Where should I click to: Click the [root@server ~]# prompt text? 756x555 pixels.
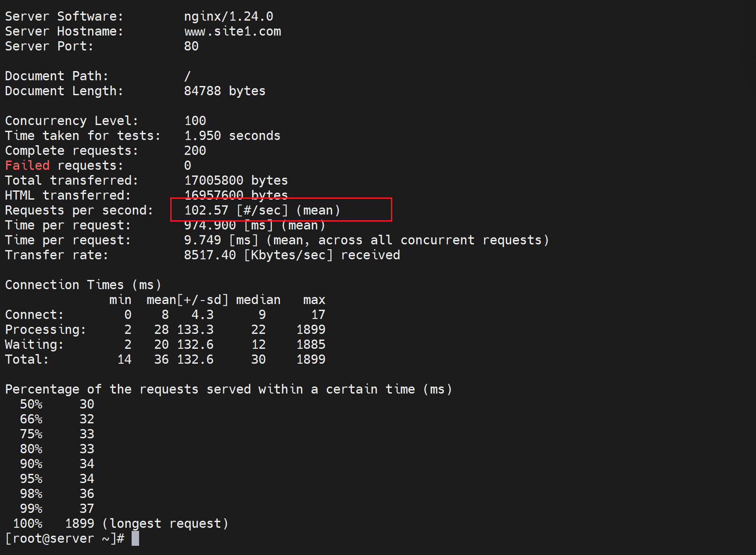[65, 539]
